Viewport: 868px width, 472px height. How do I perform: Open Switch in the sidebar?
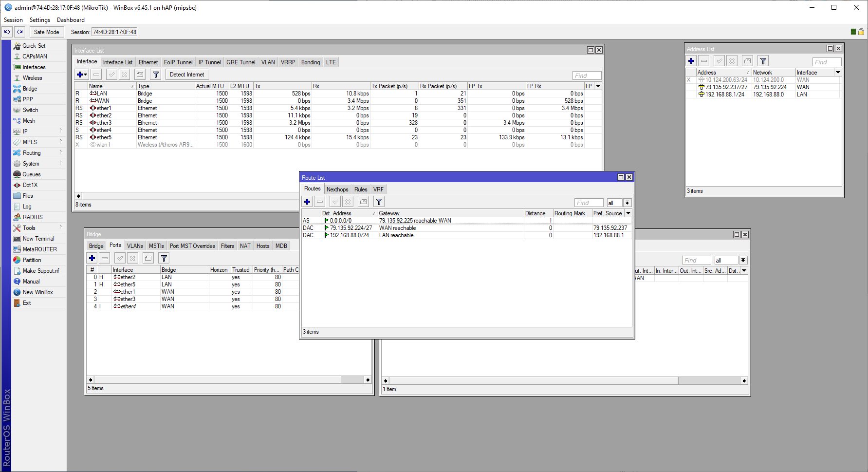(30, 110)
